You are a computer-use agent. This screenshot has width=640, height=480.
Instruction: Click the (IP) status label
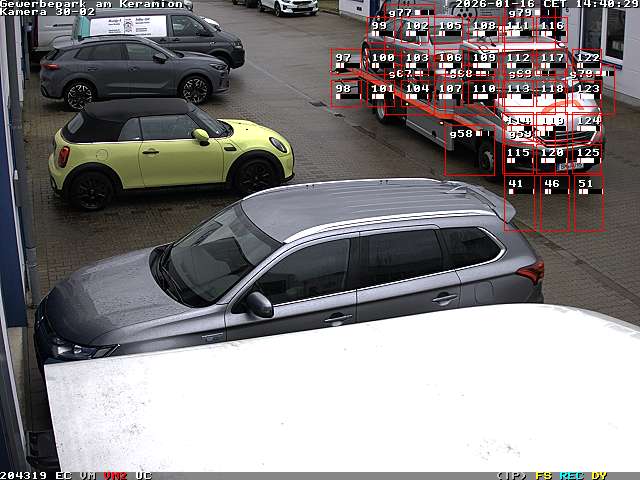pos(511,475)
